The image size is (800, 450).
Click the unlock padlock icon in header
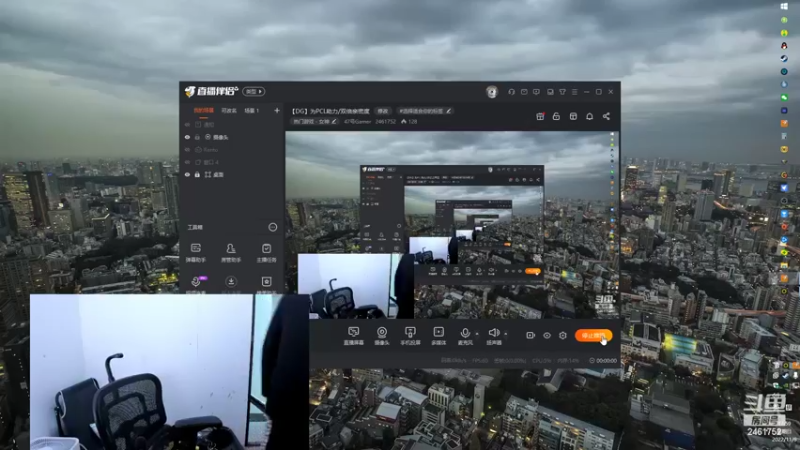[556, 116]
